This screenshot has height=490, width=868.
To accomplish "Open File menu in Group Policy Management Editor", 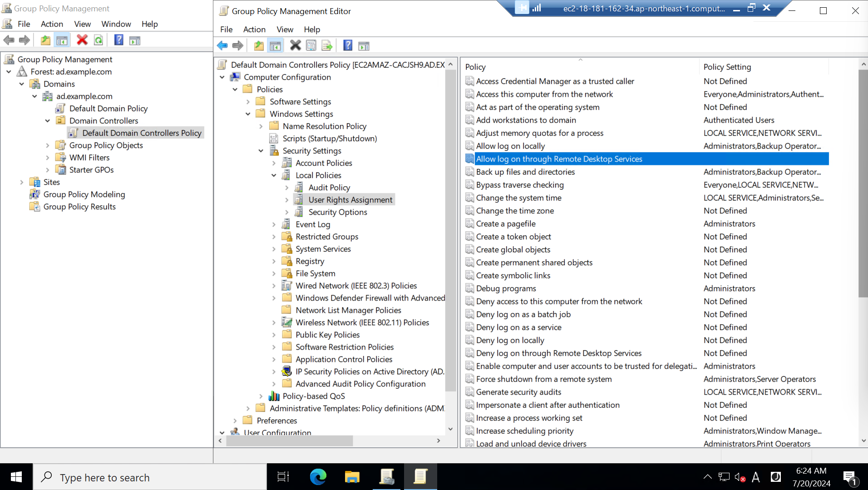I will (226, 30).
